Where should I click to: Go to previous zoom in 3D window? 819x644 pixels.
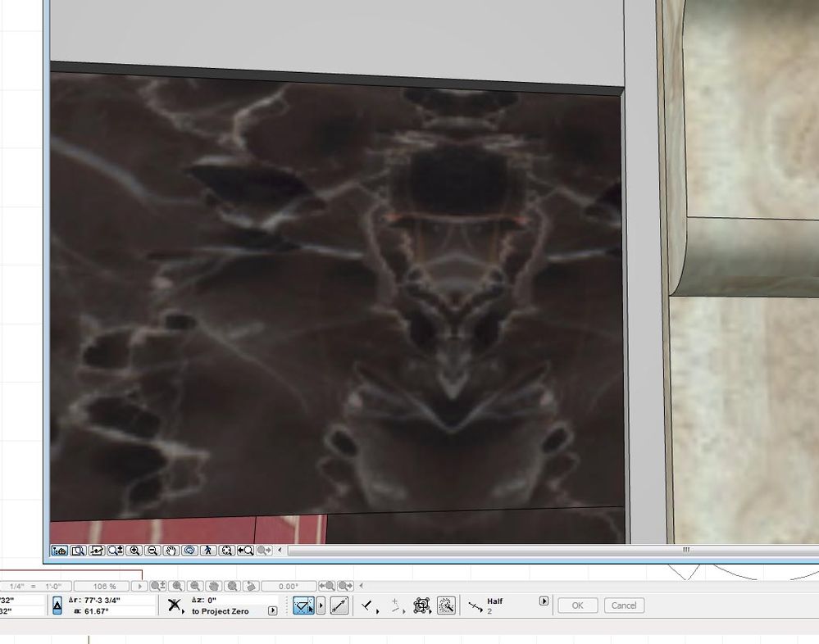(x=245, y=550)
